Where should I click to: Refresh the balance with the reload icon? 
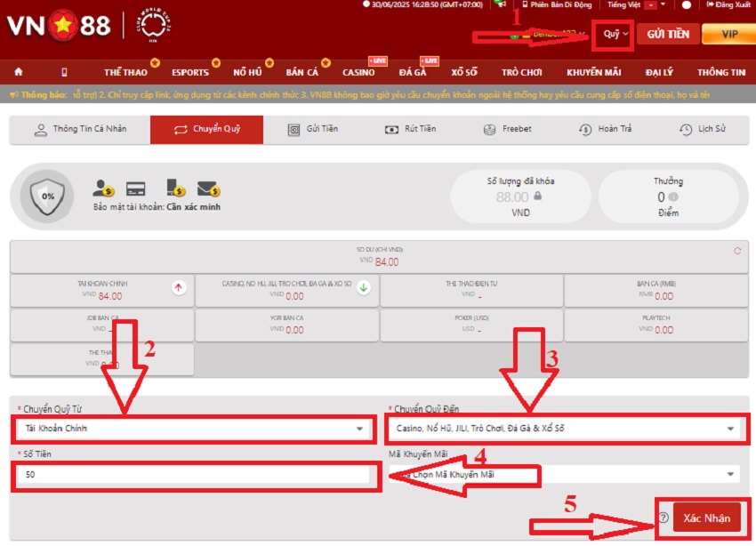tap(737, 251)
